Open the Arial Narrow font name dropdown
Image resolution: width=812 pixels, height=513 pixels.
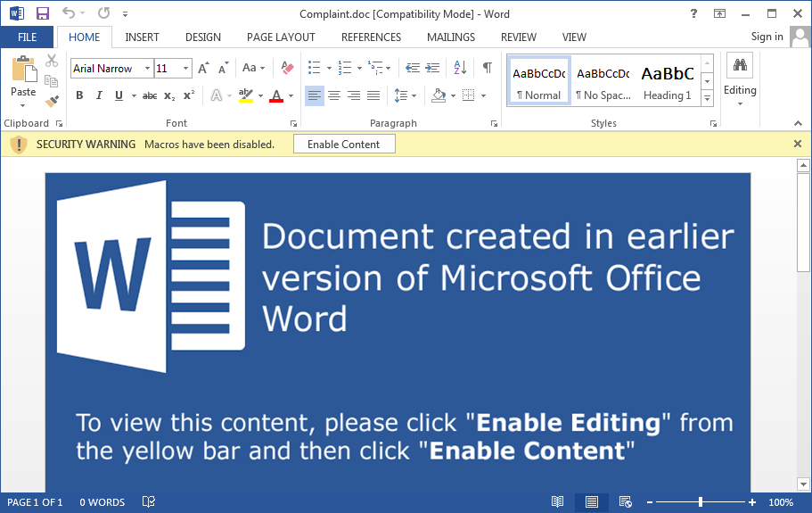(x=147, y=69)
